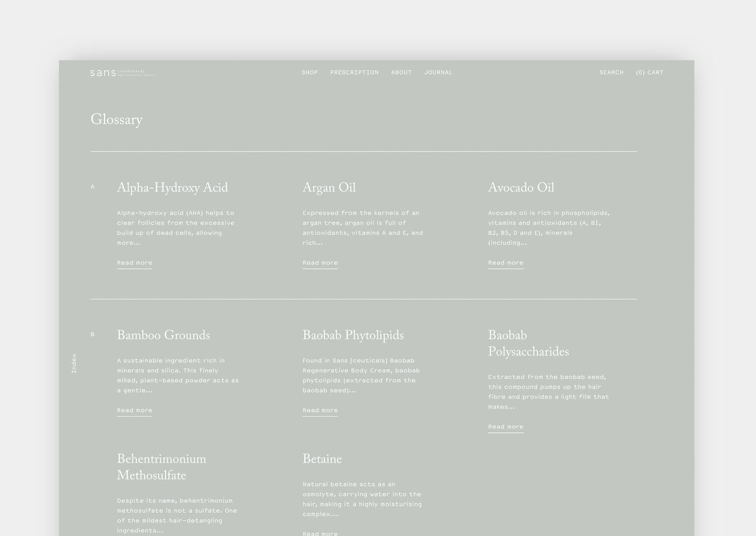This screenshot has width=756, height=536.
Task: Open the vertical Index side tab
Action: [74, 363]
